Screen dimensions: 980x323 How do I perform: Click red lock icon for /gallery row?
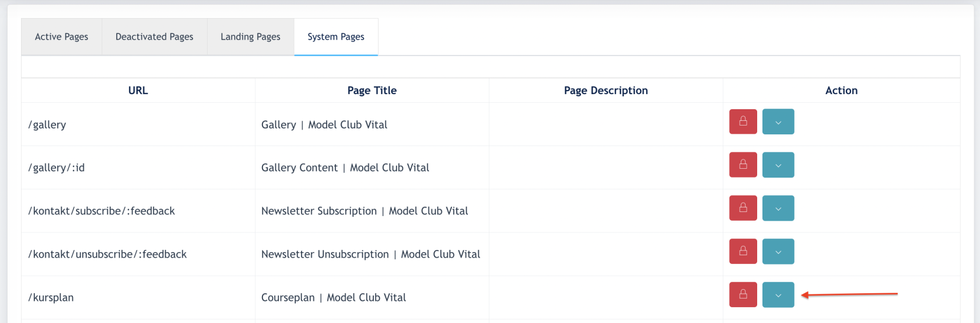click(743, 121)
